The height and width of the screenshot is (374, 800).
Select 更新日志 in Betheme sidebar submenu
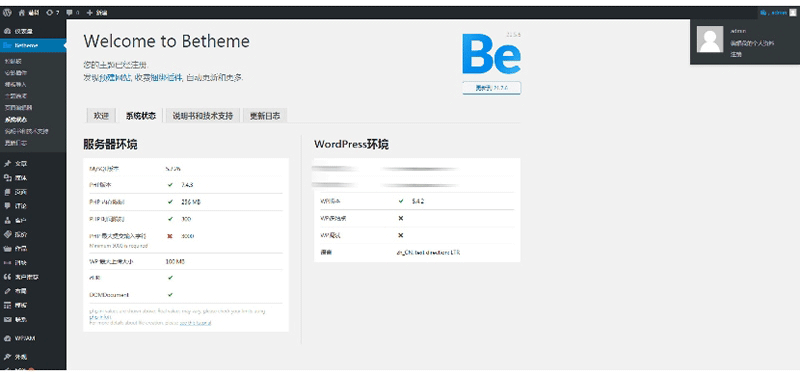tap(15, 143)
